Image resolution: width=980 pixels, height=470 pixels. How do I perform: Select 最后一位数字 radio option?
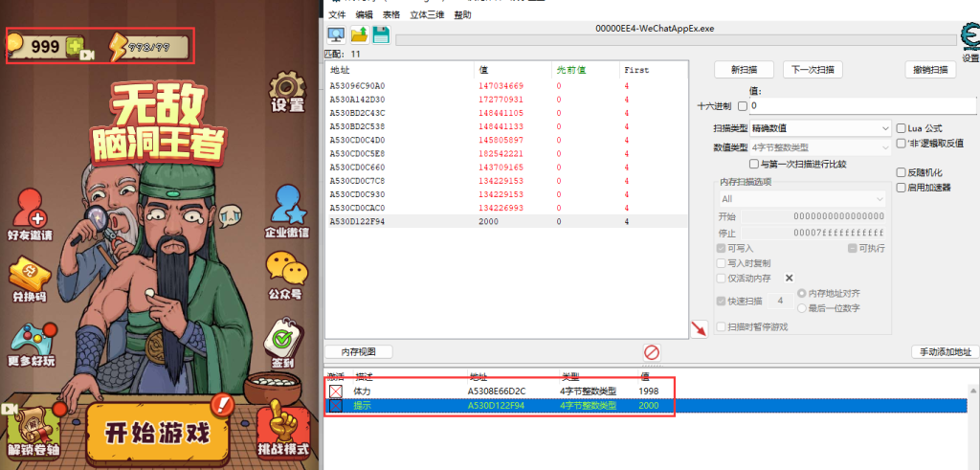pyautogui.click(x=802, y=307)
